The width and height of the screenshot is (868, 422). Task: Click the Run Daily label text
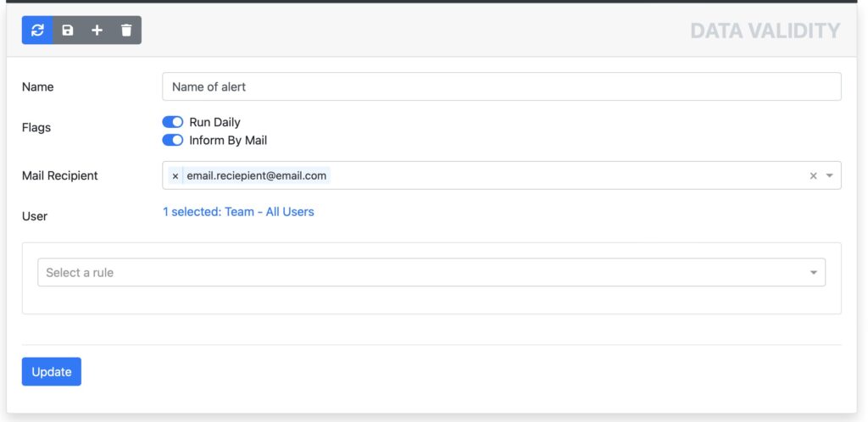214,122
